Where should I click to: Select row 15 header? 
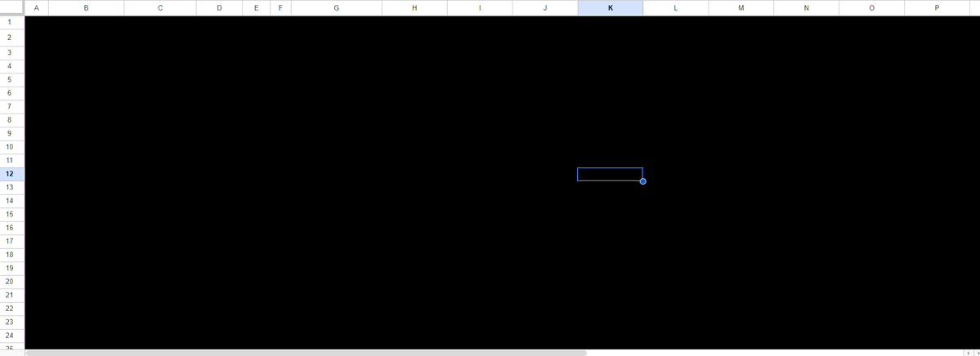[12, 215]
